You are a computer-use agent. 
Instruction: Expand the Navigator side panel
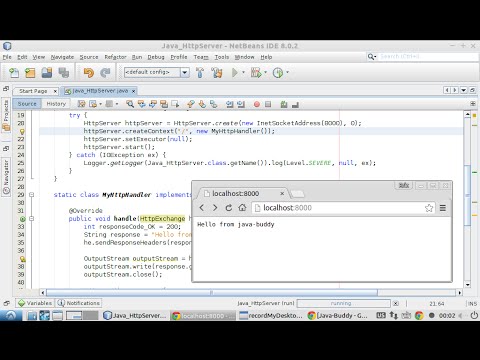point(6,177)
